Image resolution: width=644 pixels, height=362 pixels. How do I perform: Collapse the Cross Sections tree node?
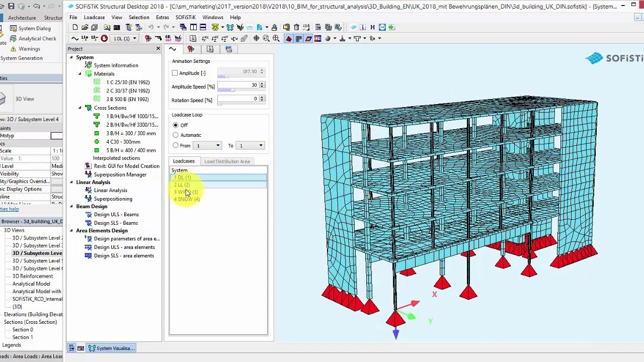79,108
